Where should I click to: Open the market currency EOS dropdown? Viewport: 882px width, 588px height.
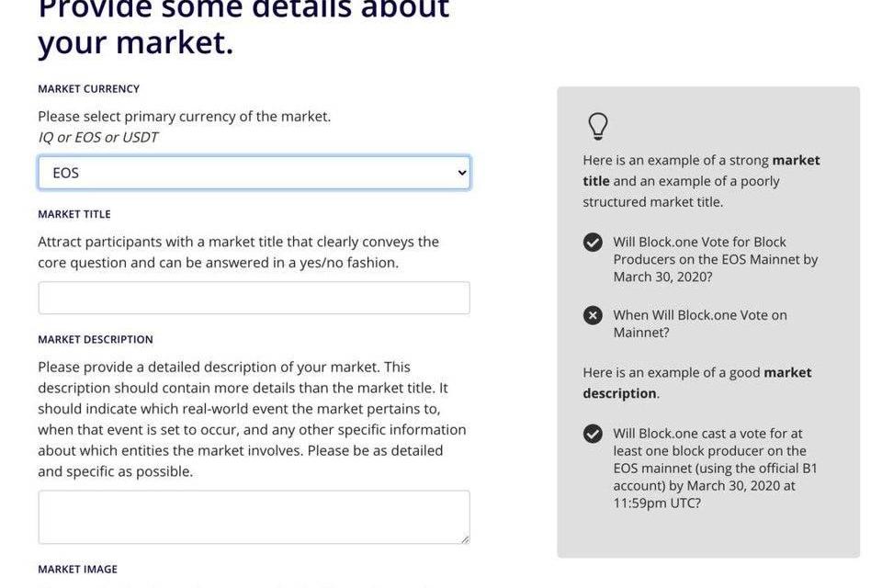click(x=254, y=173)
